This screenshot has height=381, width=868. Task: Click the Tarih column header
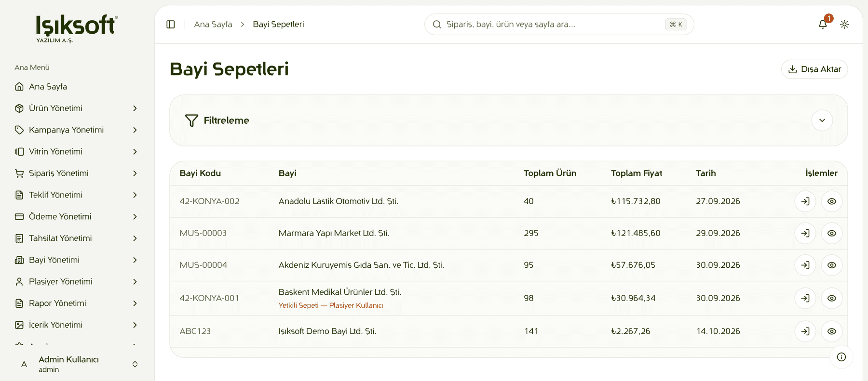click(705, 173)
